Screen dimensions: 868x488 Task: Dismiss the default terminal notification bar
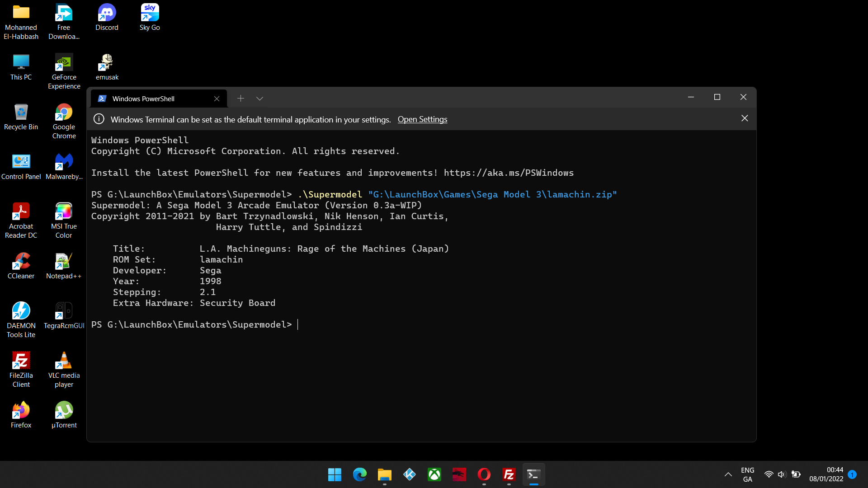tap(745, 118)
